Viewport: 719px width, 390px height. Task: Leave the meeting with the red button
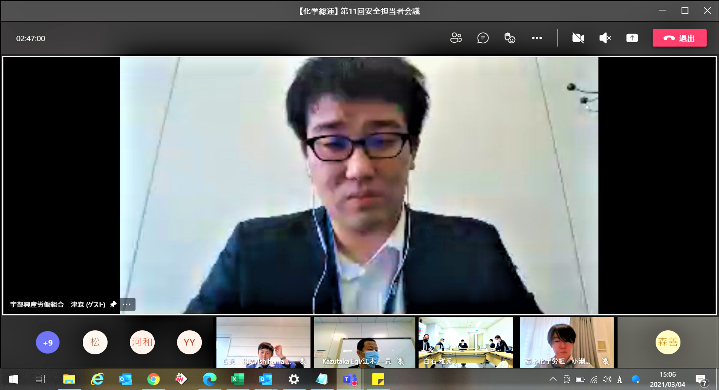coord(680,38)
